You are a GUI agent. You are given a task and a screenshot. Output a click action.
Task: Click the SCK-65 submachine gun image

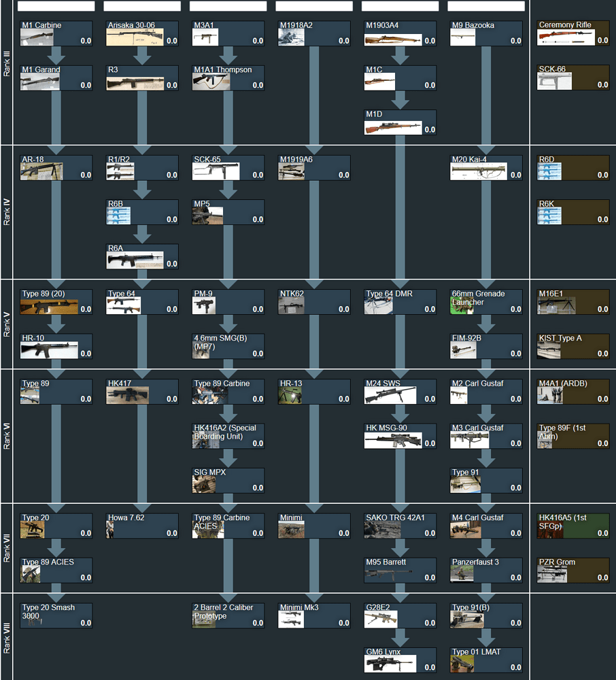coord(216,172)
